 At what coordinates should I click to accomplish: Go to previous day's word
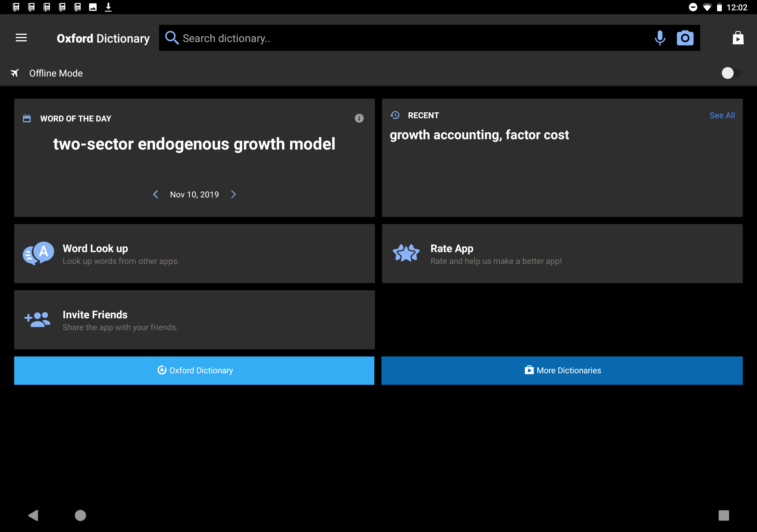tap(156, 194)
